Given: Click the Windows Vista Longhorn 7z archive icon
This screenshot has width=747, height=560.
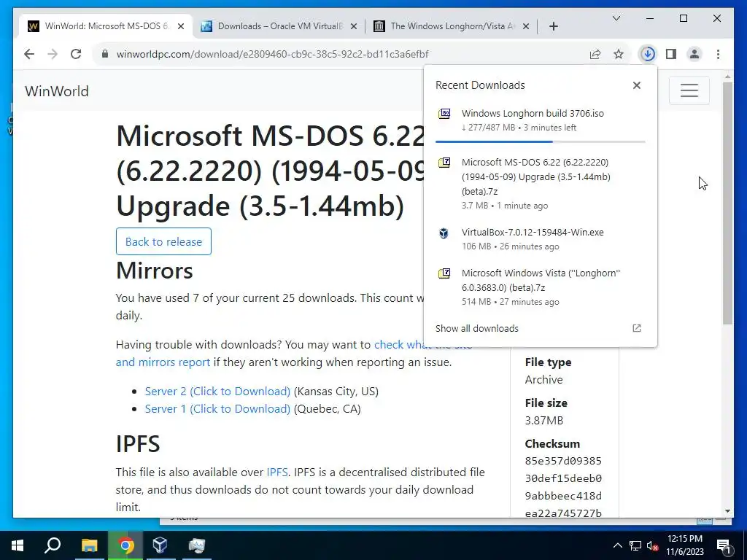Looking at the screenshot, I should coord(444,274).
